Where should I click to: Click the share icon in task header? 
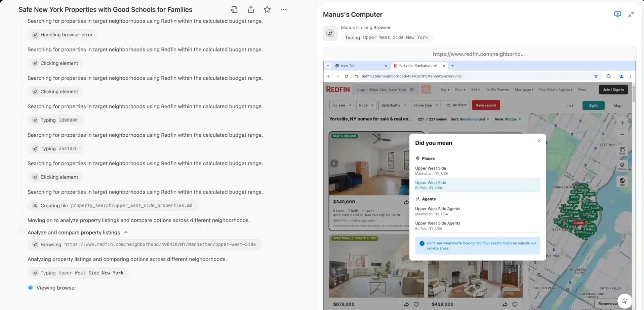(x=251, y=9)
